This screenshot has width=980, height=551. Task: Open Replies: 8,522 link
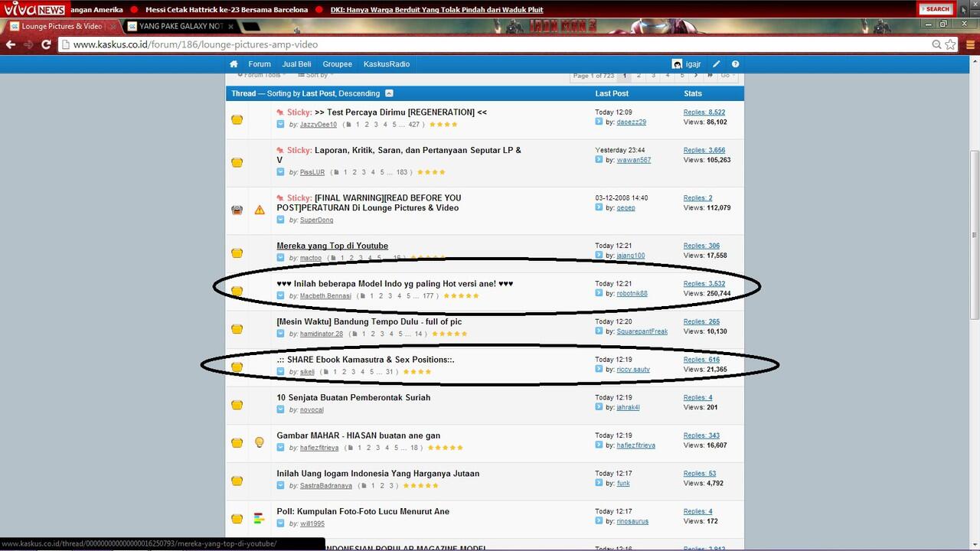704,112
